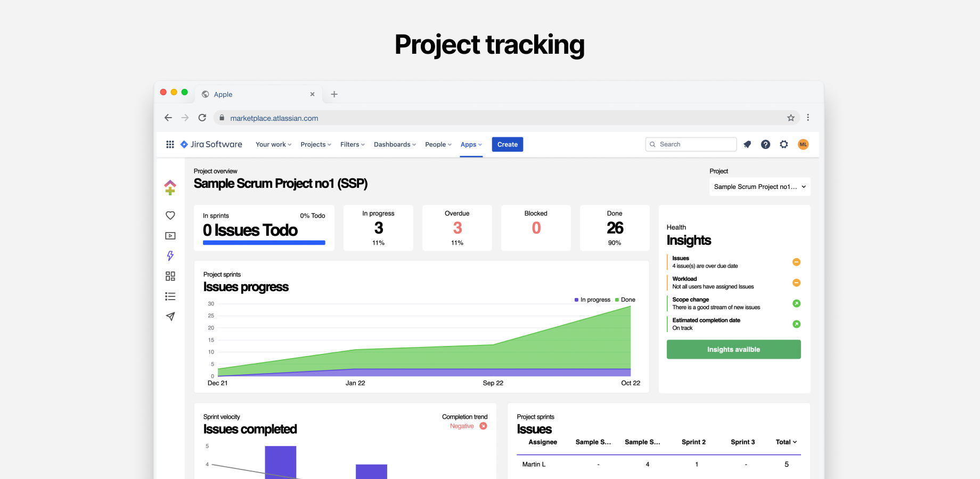The image size is (980, 479).
Task: Click the Done count card
Action: pos(615,228)
